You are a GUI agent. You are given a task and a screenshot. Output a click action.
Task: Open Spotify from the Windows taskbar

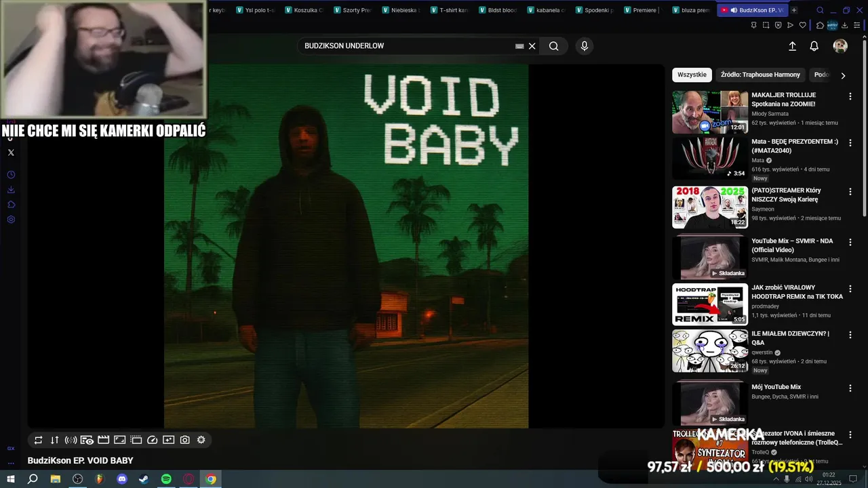pos(166,479)
